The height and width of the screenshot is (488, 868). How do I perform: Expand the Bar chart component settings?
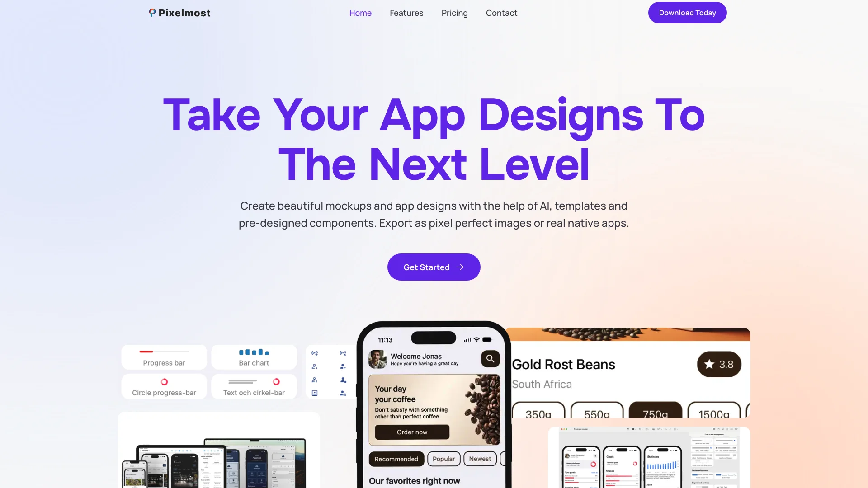(x=253, y=357)
